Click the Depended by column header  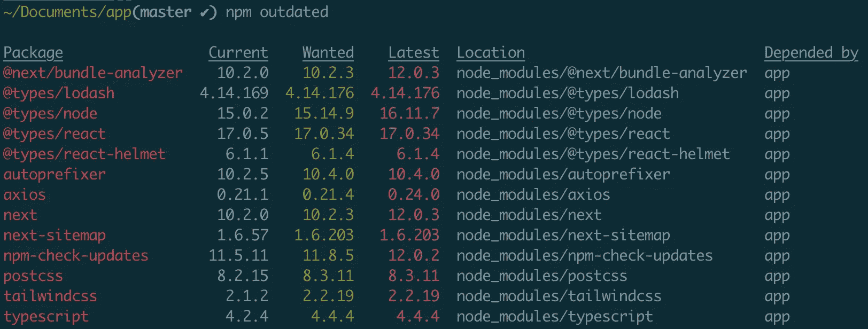point(811,52)
